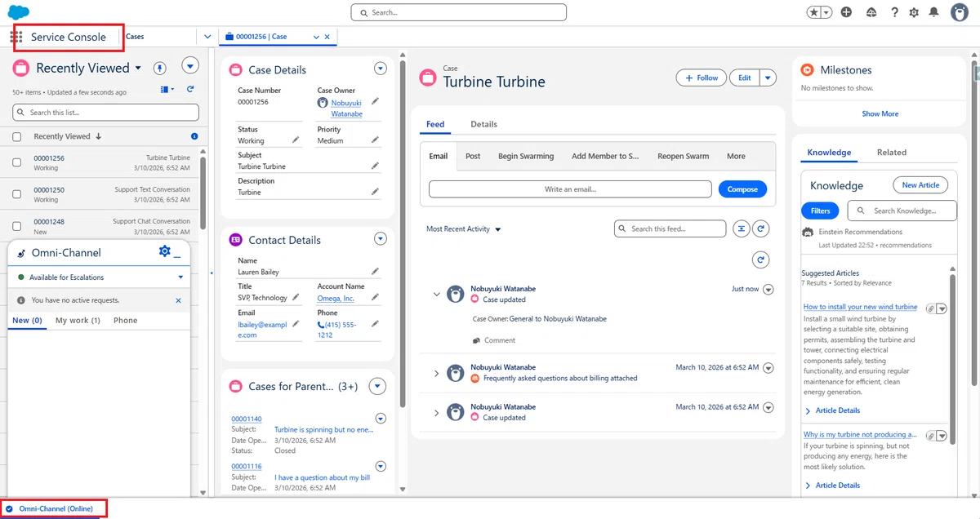Click the Follow button
Image resolution: width=980 pixels, height=519 pixels.
[702, 78]
